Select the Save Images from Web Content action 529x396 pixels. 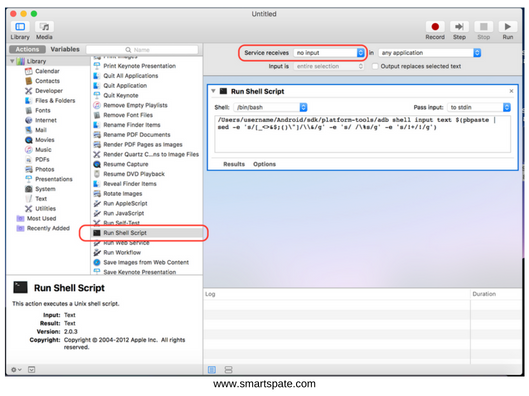pos(146,262)
